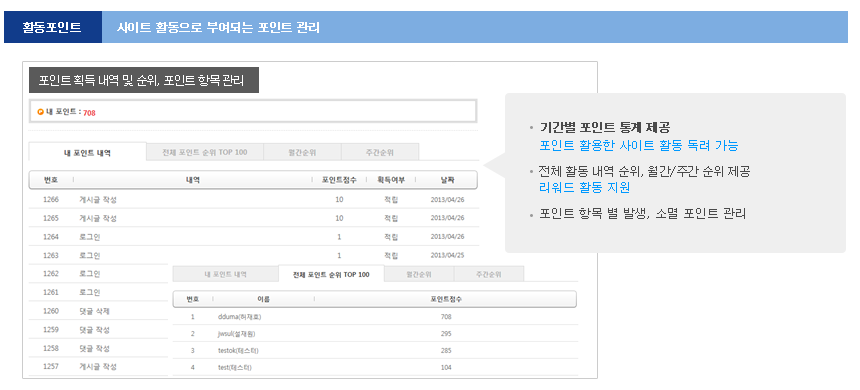This screenshot has width=860, height=390.
Task: Select row number 1262
Action: [51, 274]
